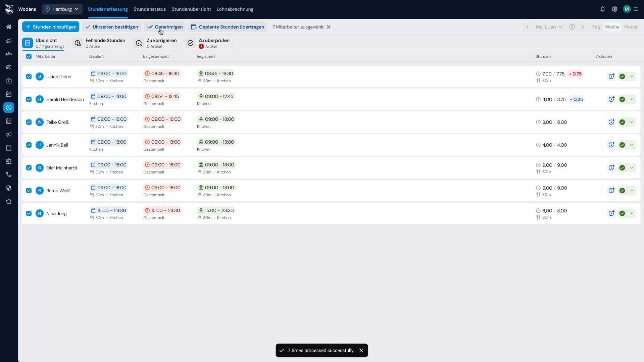Uncheck Falko Groß's checkbox
The width and height of the screenshot is (644, 362).
(29, 122)
